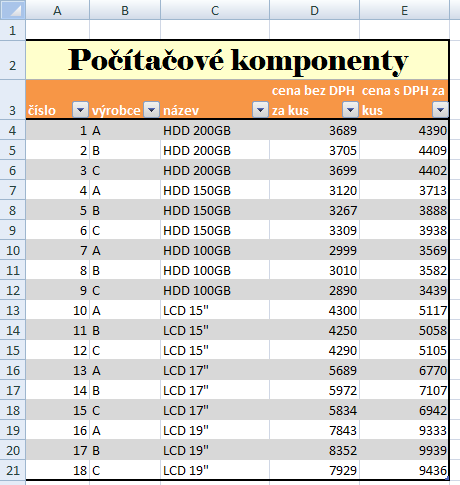Screen dimensions: 460x485
Task: Select výrobce cell A in row 16
Action: click(125, 370)
